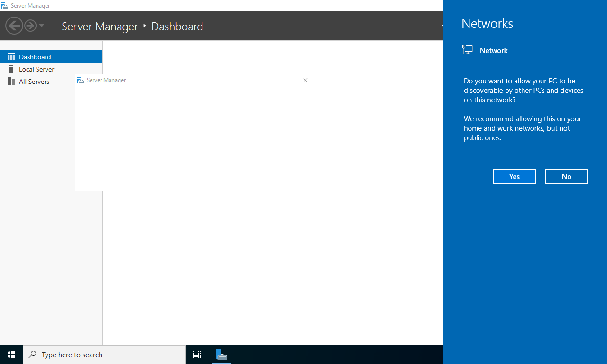
Task: Click the Network computer icon in Networks panel
Action: [x=468, y=50]
